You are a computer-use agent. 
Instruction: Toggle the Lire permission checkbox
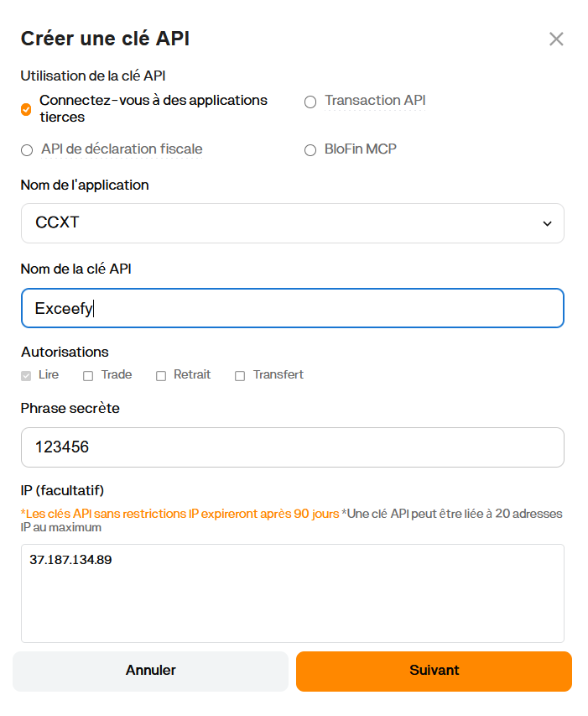26,376
